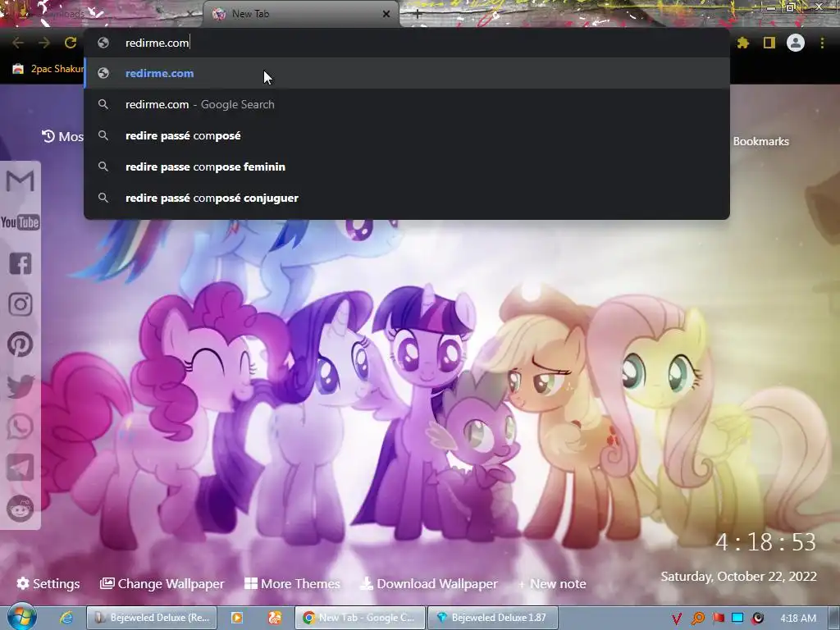The width and height of the screenshot is (840, 630).
Task: Close the New Tab tab
Action: pyautogui.click(x=386, y=14)
